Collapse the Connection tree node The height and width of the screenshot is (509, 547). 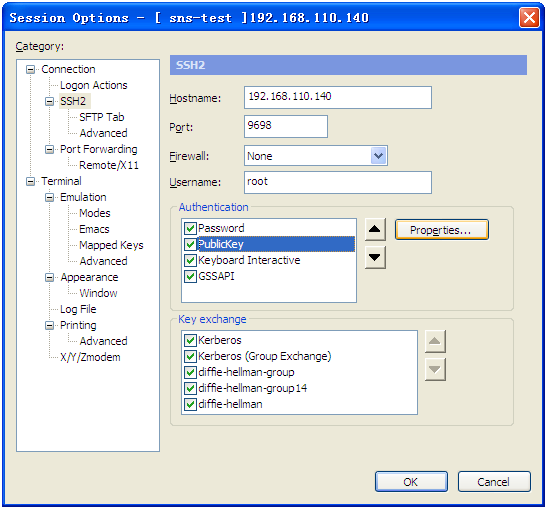pos(31,69)
